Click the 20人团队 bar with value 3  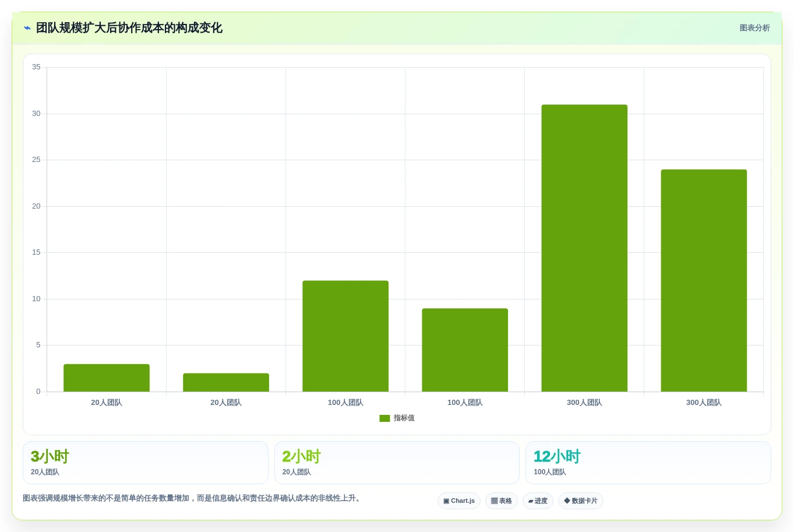pyautogui.click(x=107, y=378)
